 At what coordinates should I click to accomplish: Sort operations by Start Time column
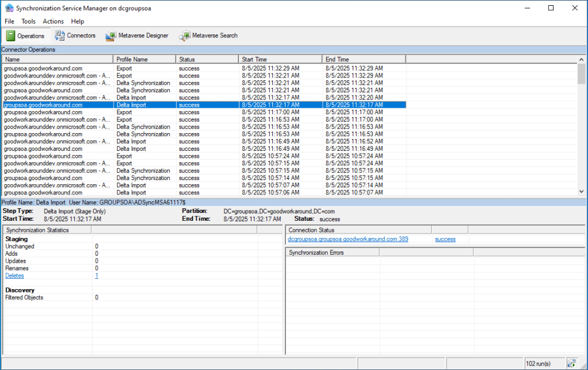(280, 59)
